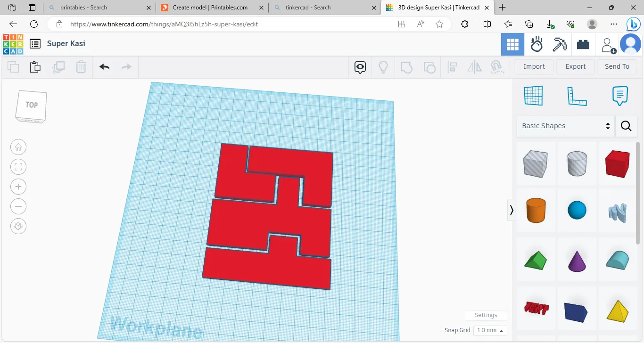Switch to Bricks view icon
Screen dimensions: 644x343
[x=583, y=44]
